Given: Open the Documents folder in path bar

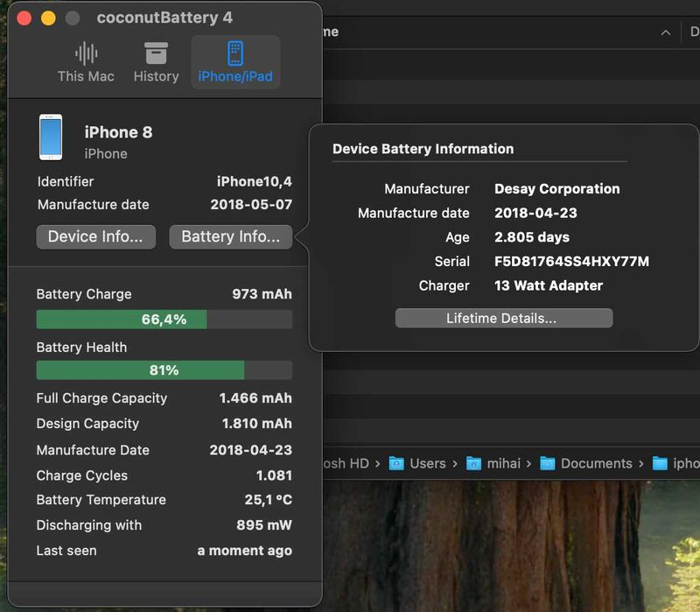Looking at the screenshot, I should [596, 463].
